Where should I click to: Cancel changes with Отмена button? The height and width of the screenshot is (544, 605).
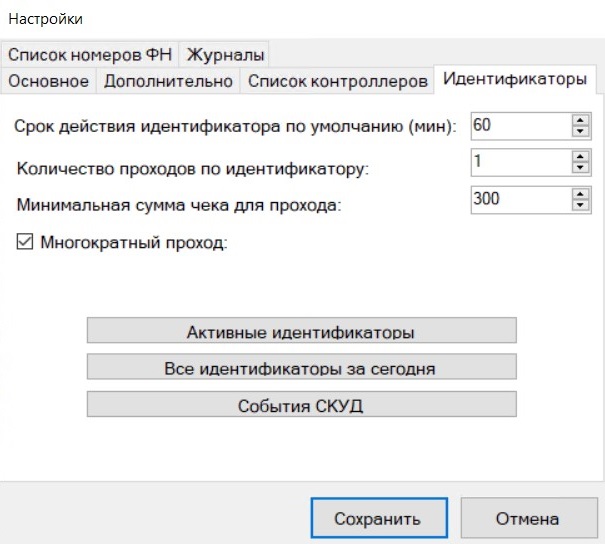(529, 518)
